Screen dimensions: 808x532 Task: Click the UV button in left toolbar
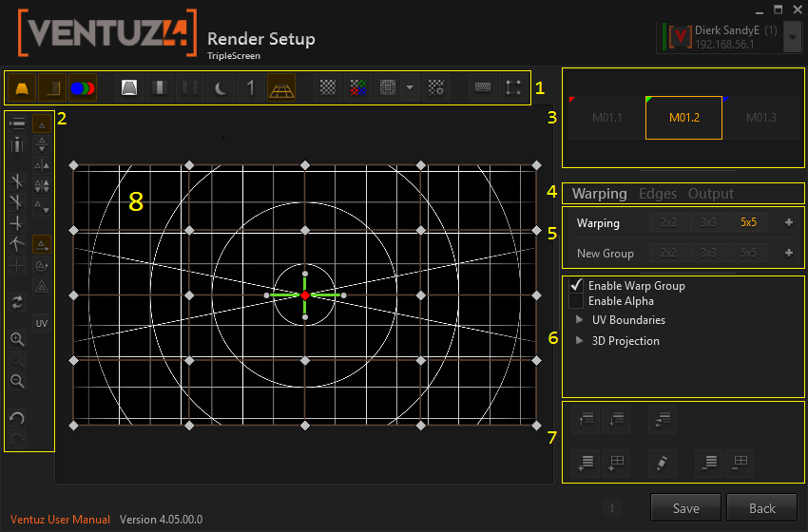coord(42,323)
